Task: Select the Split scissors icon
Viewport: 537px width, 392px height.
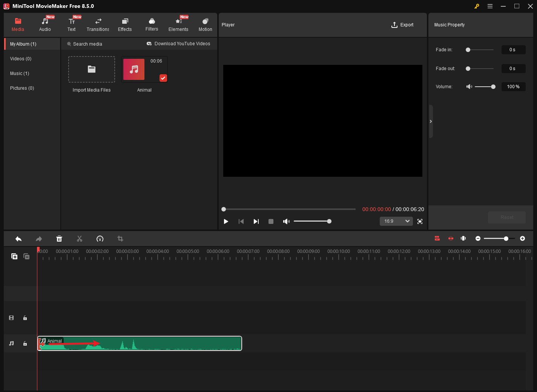Action: pos(80,239)
